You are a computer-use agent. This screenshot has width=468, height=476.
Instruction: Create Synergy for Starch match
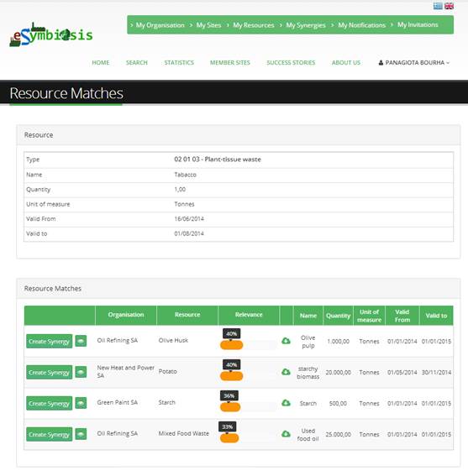pos(50,403)
